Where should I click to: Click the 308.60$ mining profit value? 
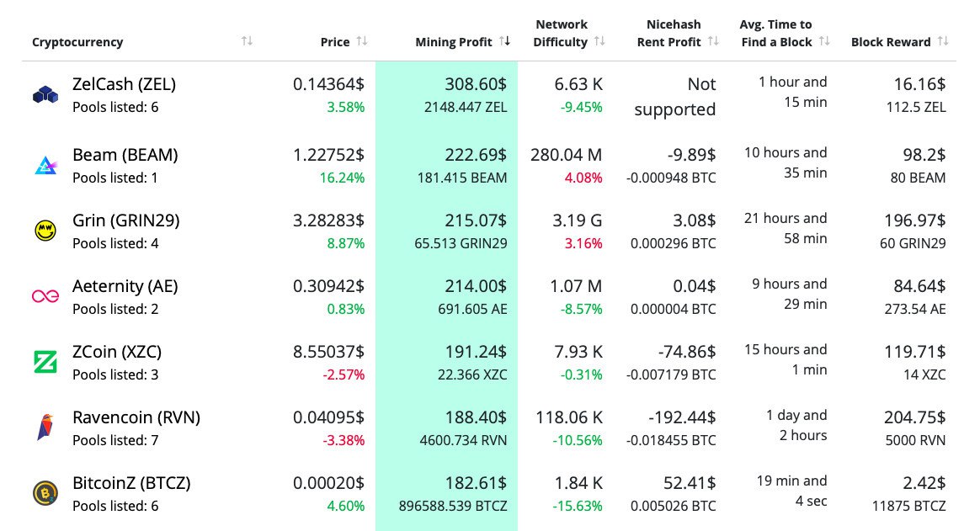pos(476,84)
